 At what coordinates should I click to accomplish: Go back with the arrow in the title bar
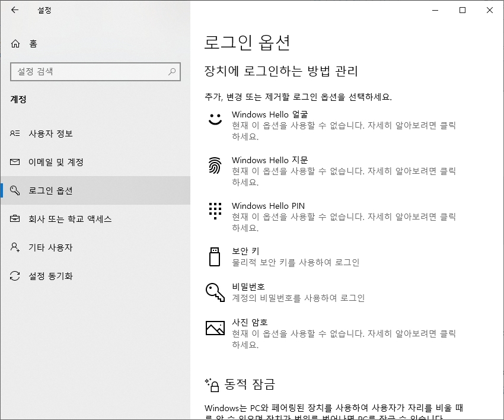click(15, 10)
